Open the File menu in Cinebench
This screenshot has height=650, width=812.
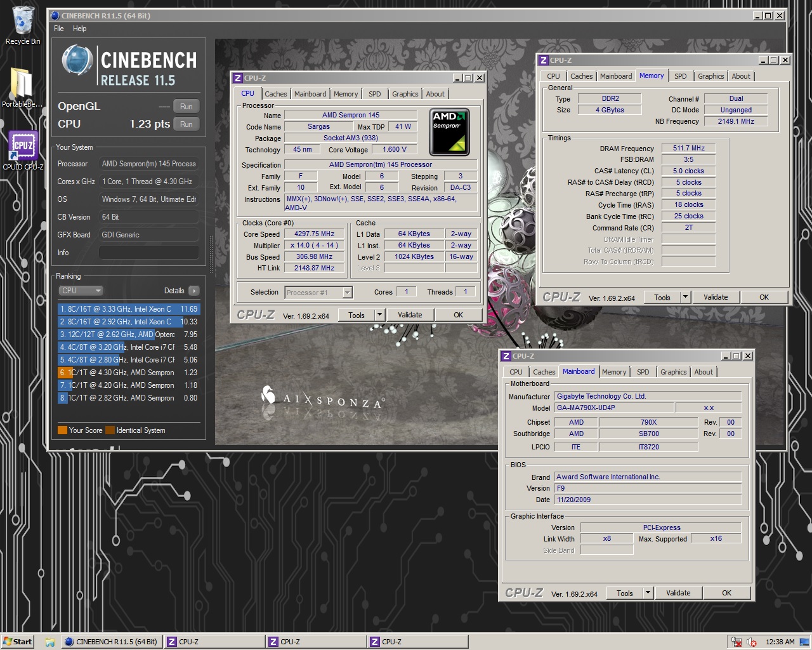pyautogui.click(x=59, y=29)
